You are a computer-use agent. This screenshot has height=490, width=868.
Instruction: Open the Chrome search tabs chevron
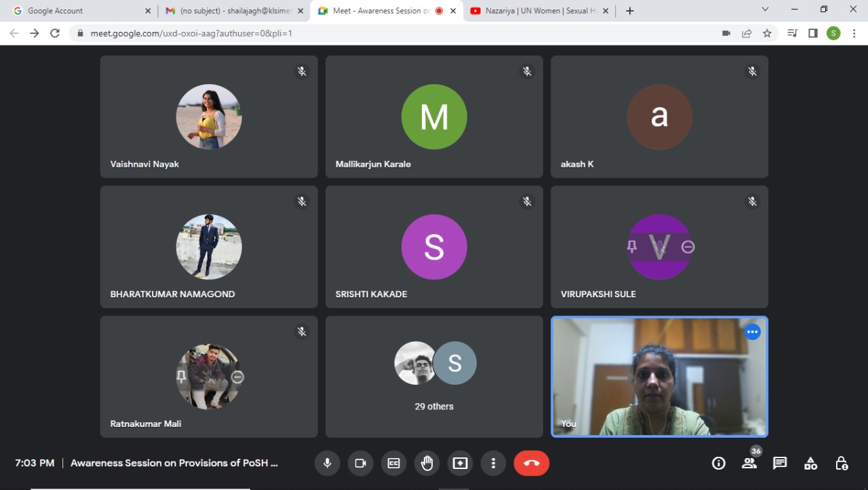tap(765, 10)
